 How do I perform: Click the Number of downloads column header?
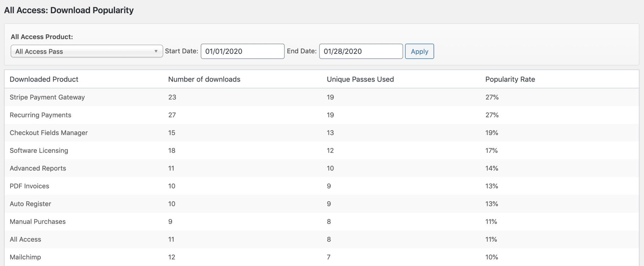coord(204,79)
